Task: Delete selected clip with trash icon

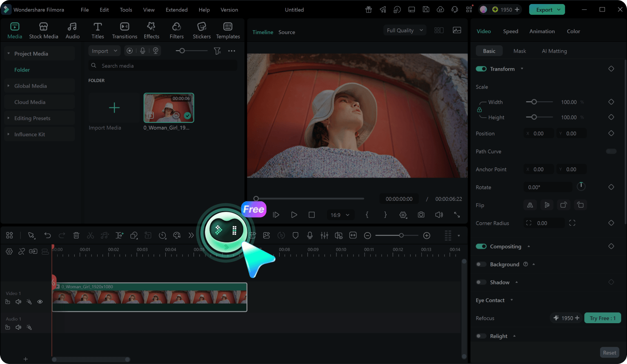Action: pos(76,235)
